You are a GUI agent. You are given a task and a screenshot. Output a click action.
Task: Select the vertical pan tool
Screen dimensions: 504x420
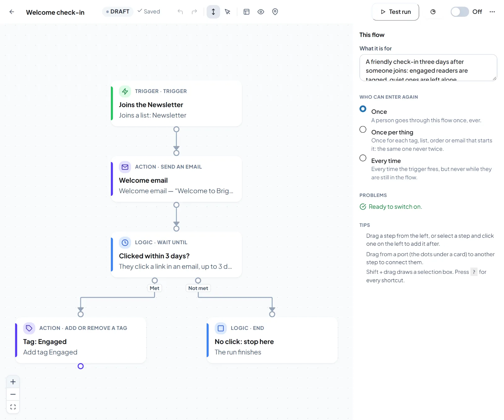pyautogui.click(x=213, y=12)
